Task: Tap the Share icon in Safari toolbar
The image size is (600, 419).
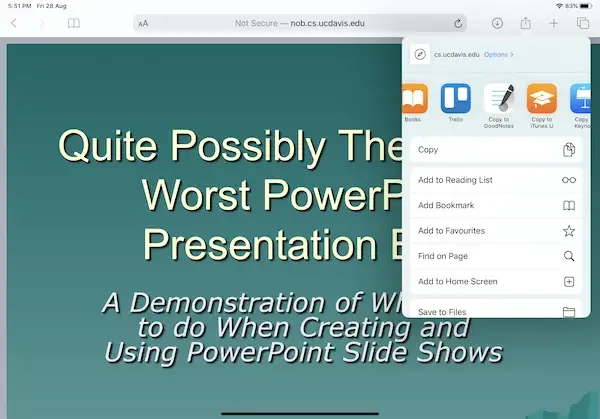Action: click(x=525, y=23)
